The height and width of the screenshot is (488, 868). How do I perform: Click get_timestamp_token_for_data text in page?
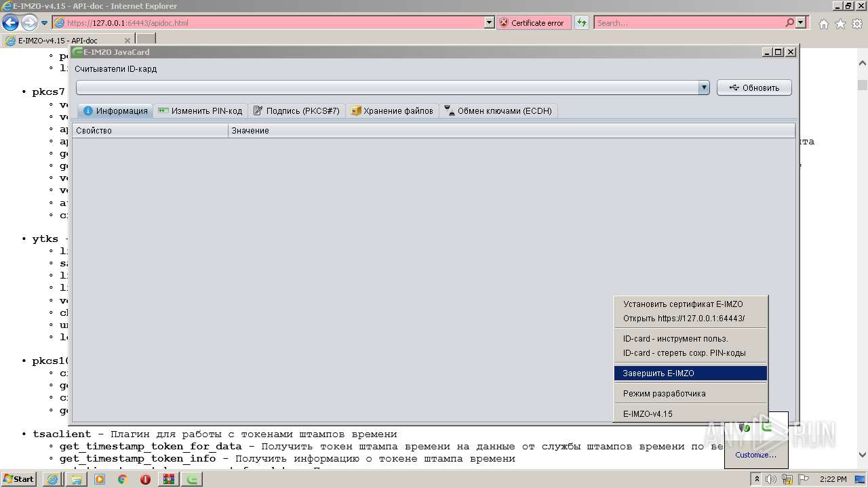[x=151, y=447]
